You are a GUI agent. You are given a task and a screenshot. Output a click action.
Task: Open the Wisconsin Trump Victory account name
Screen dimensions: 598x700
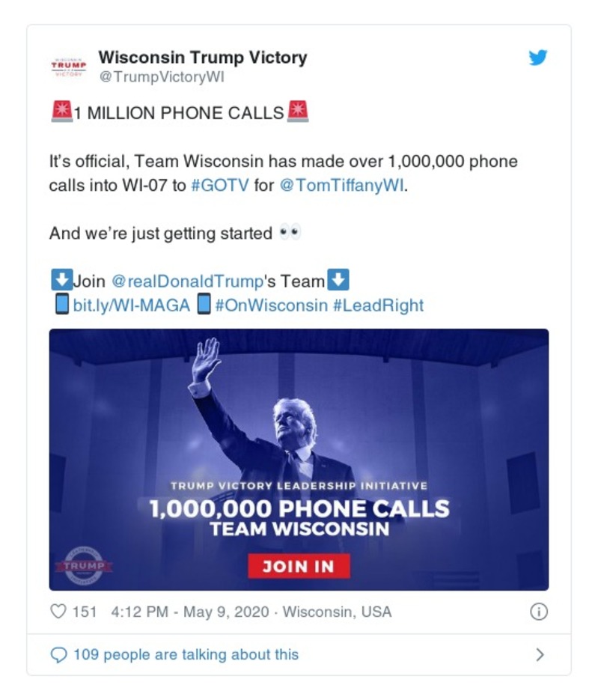[202, 57]
